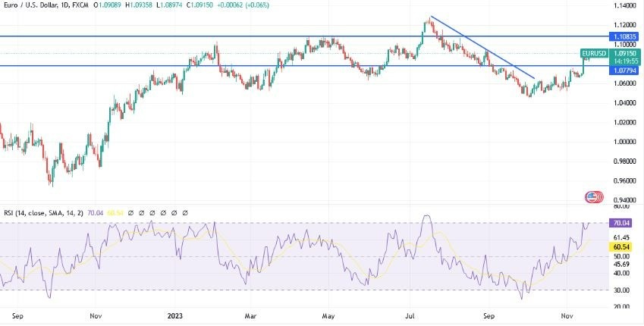
Task: Click the 40.00 RSI axis label
Action: [621, 273]
